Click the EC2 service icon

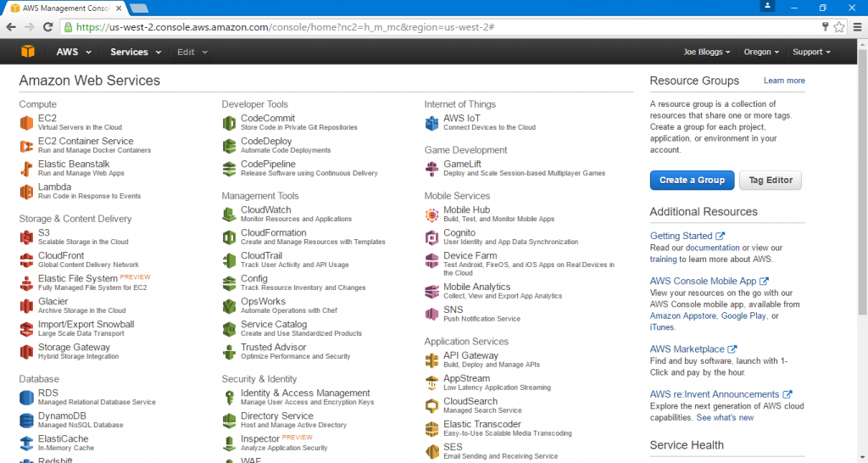26,122
